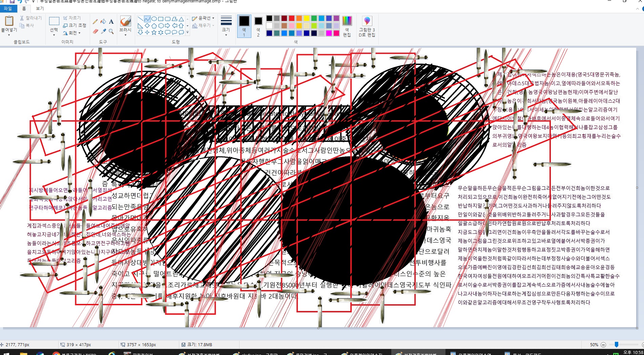The width and height of the screenshot is (644, 355).
Task: Open the 파일 (File) menu
Action: point(8,8)
